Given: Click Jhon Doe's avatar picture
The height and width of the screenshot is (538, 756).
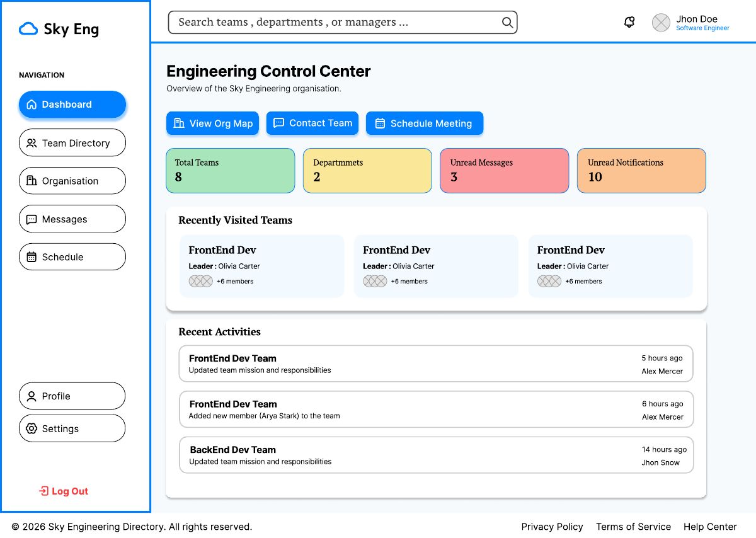Looking at the screenshot, I should 661,23.
